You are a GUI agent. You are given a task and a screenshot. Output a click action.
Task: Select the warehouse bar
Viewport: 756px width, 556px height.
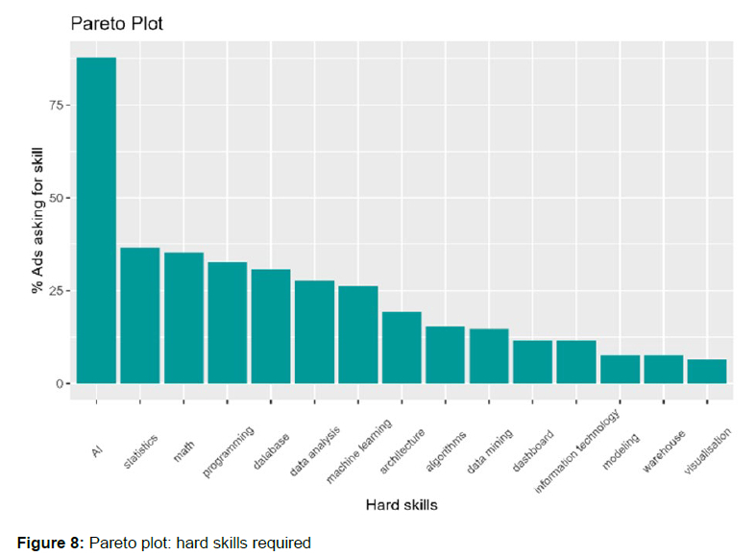663,370
